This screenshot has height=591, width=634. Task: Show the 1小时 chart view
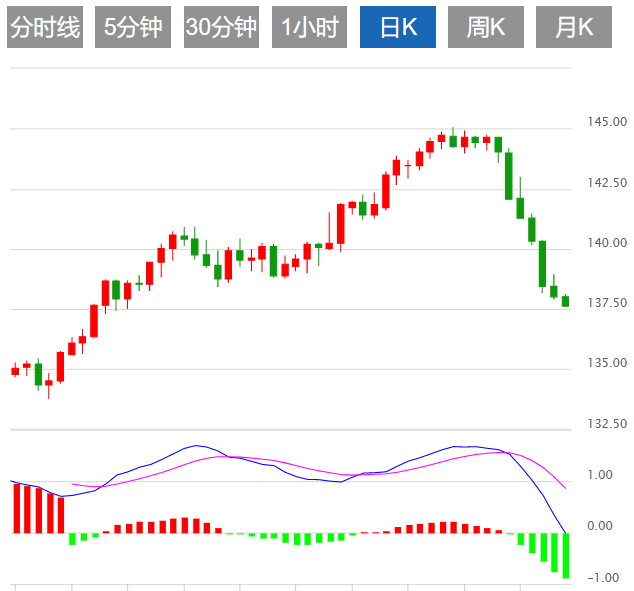pos(309,28)
